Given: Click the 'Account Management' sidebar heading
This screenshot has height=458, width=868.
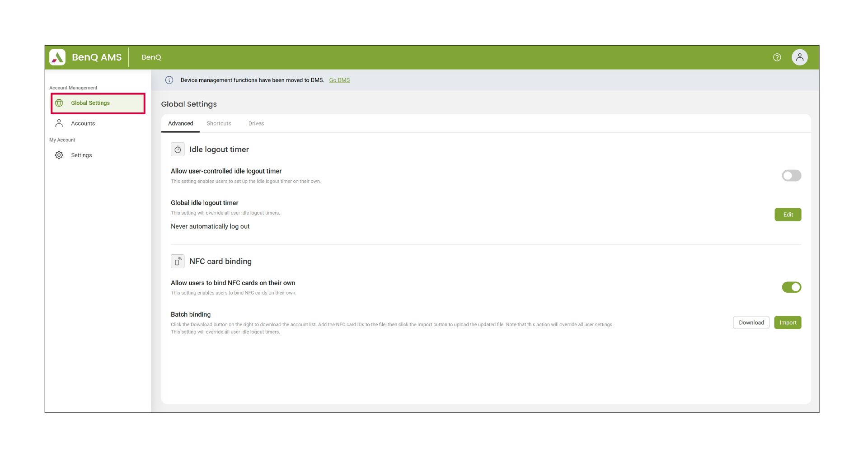Looking at the screenshot, I should (x=73, y=88).
